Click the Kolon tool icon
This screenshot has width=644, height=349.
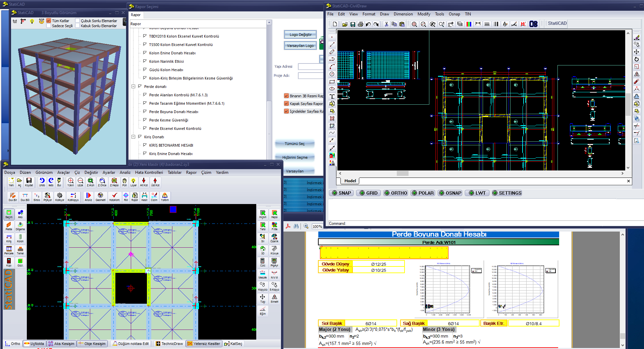(20, 238)
